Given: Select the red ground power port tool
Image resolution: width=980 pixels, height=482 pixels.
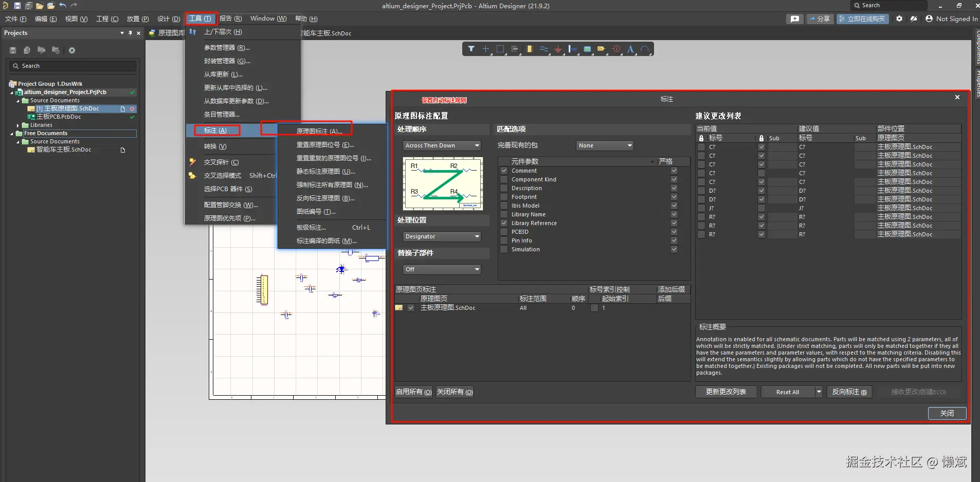Looking at the screenshot, I should pos(558,49).
